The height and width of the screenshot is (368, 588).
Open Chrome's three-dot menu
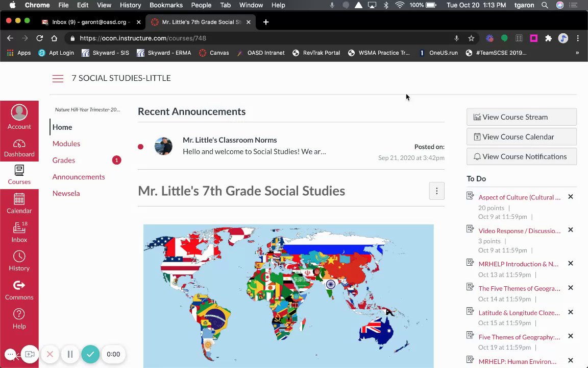pyautogui.click(x=578, y=38)
